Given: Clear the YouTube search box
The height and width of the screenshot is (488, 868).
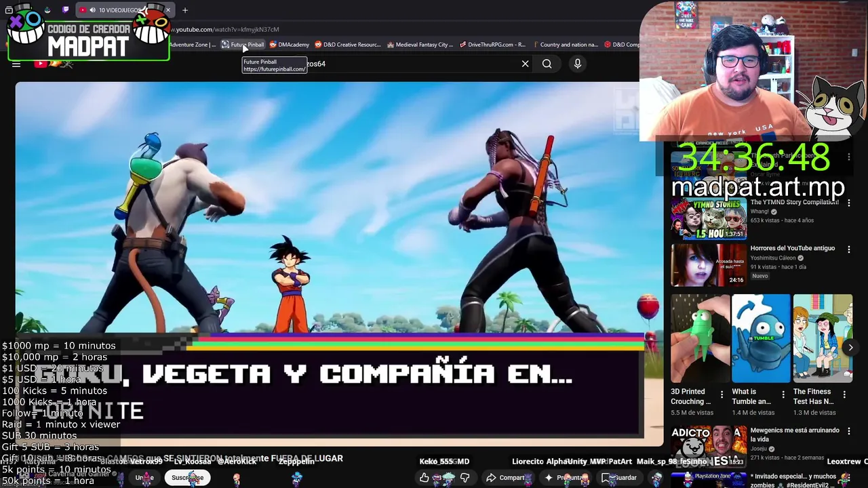Looking at the screenshot, I should pos(525,64).
